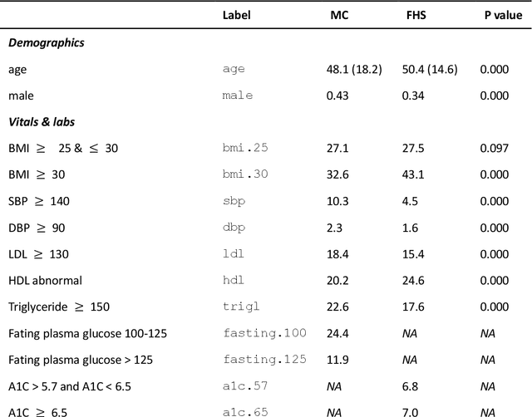Select the "Vitals & labs" section heading
This screenshot has width=532, height=417.
pyautogui.click(x=42, y=122)
